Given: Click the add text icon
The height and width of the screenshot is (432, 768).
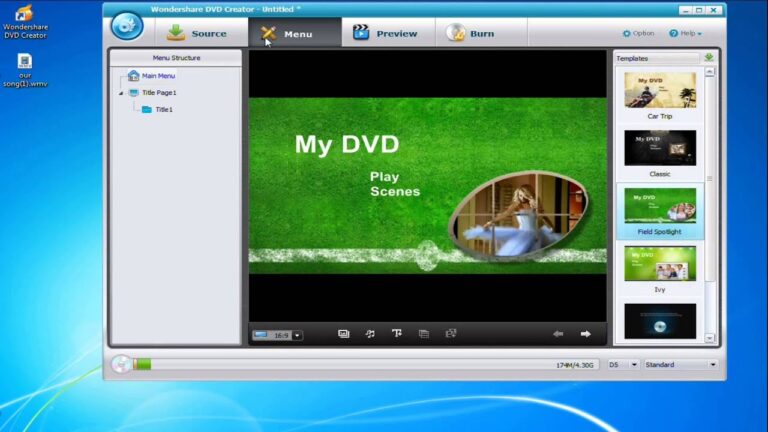Looking at the screenshot, I should pos(397,334).
